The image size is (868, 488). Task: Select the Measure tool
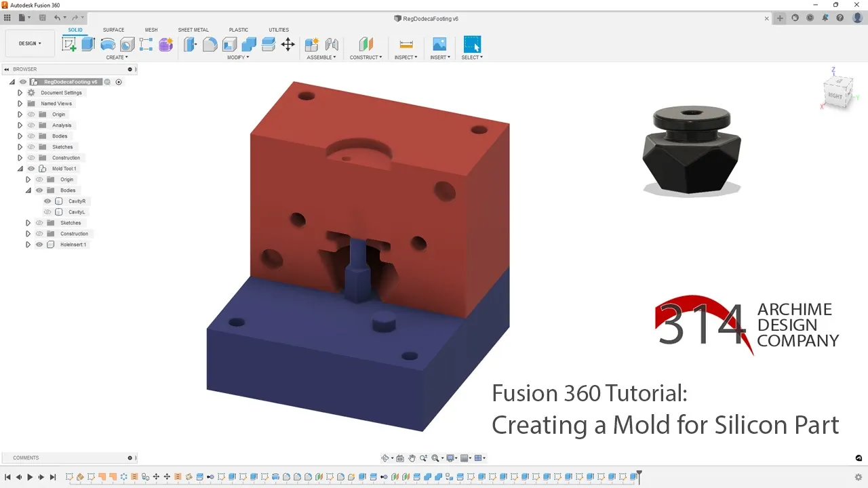pyautogui.click(x=406, y=45)
